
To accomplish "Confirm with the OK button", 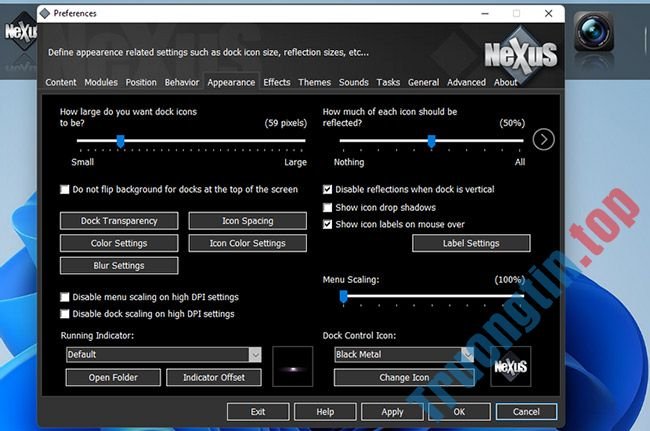I will coord(459,412).
